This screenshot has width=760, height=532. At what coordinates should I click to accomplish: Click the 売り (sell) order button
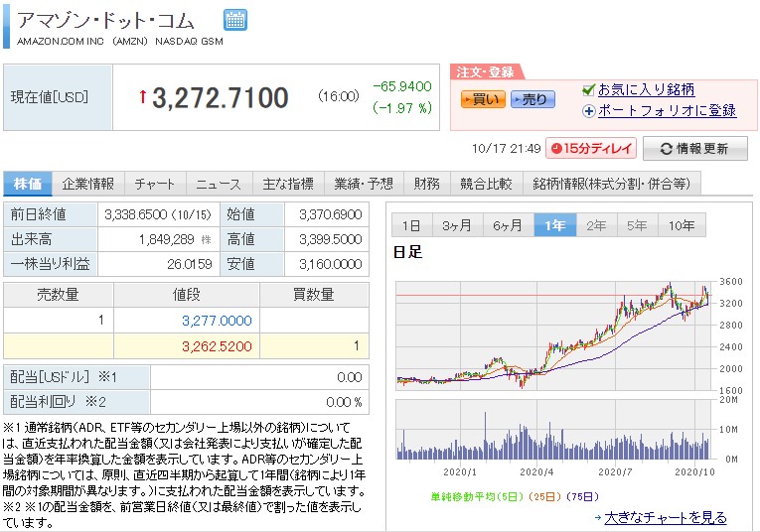click(x=532, y=99)
